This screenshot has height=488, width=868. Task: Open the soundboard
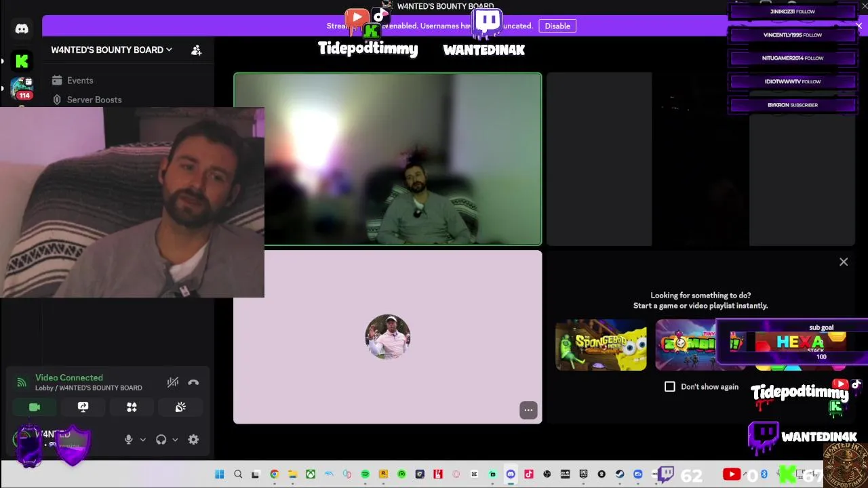point(180,407)
